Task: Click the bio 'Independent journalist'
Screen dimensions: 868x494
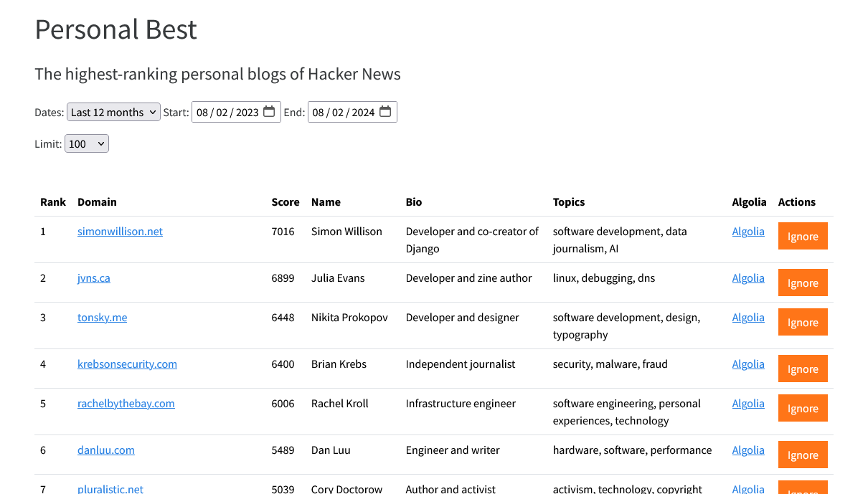Action: (461, 364)
